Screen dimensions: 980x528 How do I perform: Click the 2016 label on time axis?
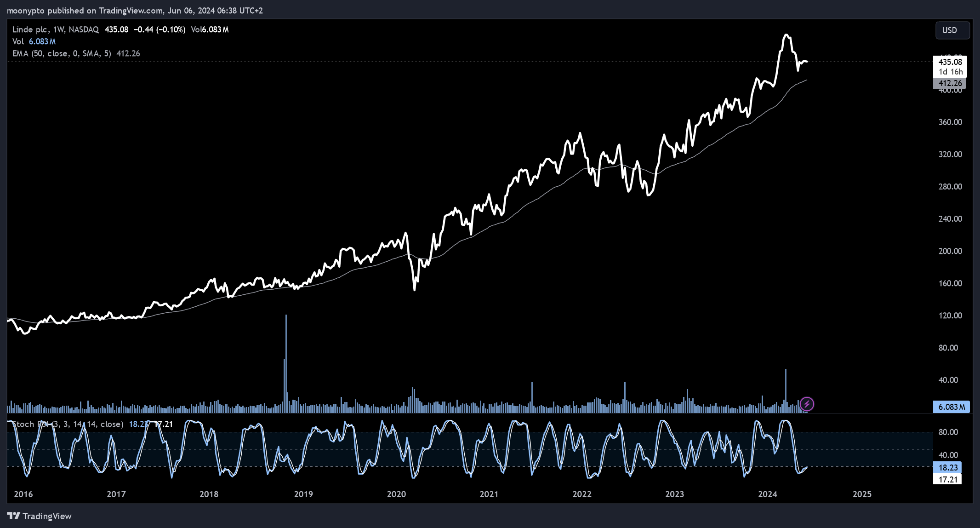(x=23, y=494)
